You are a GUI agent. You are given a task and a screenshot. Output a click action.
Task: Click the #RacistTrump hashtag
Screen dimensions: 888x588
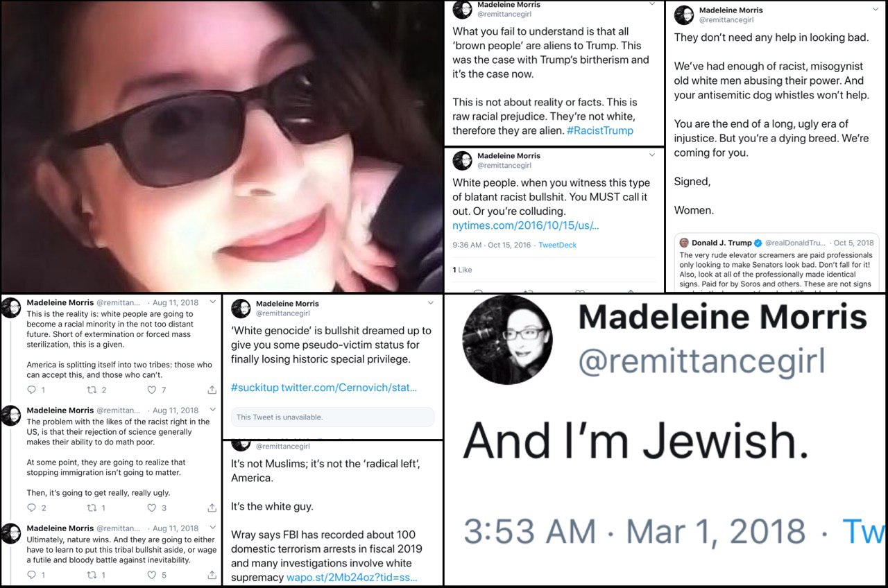pyautogui.click(x=600, y=130)
